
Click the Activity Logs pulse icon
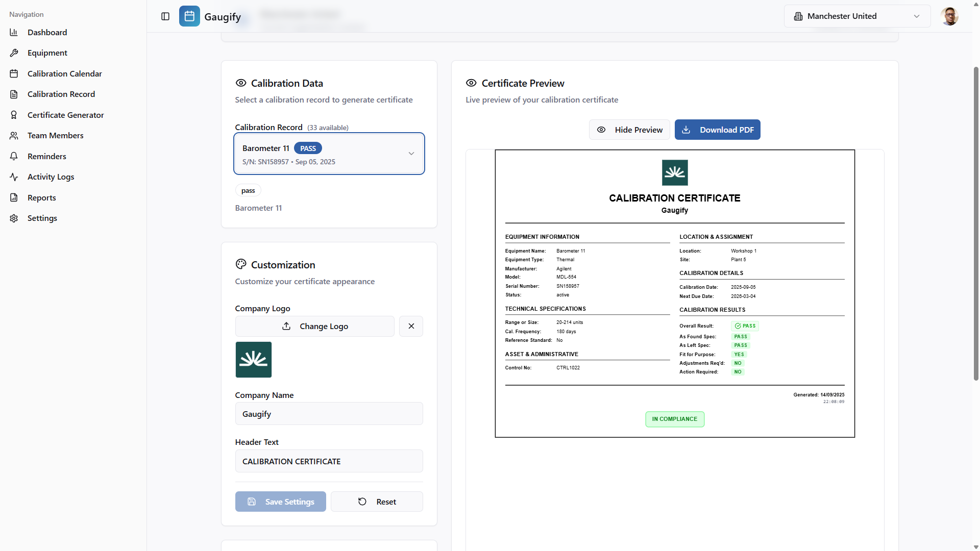(14, 177)
